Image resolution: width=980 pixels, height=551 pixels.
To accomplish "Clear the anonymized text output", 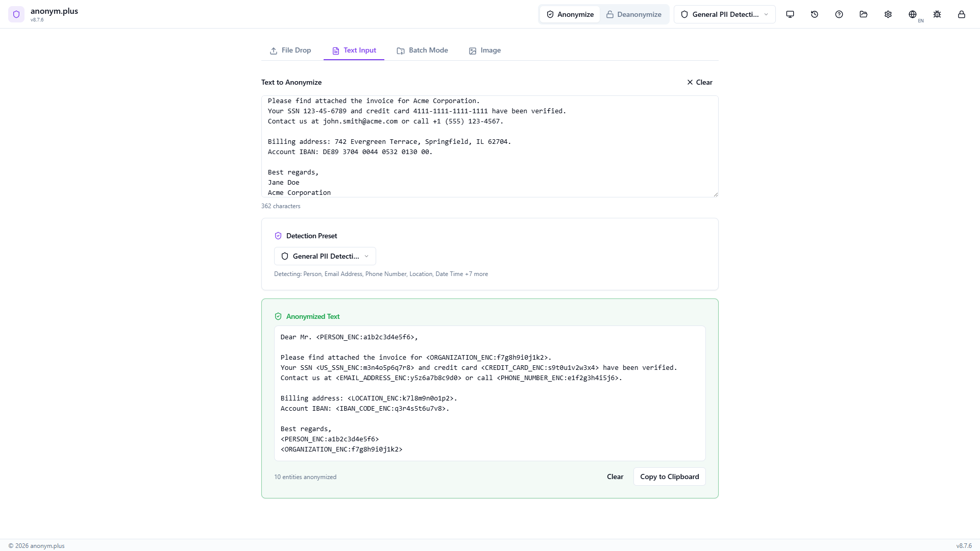I will [x=615, y=476].
